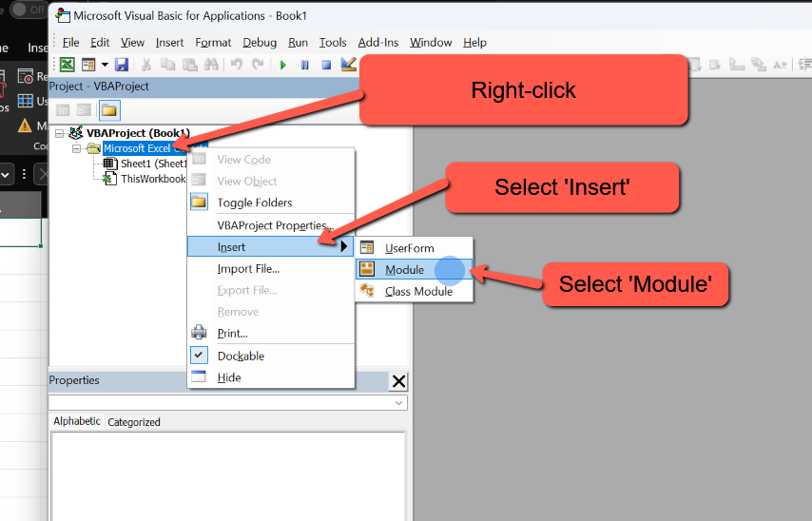Click the Break pause icon in the toolbar
812x521 pixels.
304,65
